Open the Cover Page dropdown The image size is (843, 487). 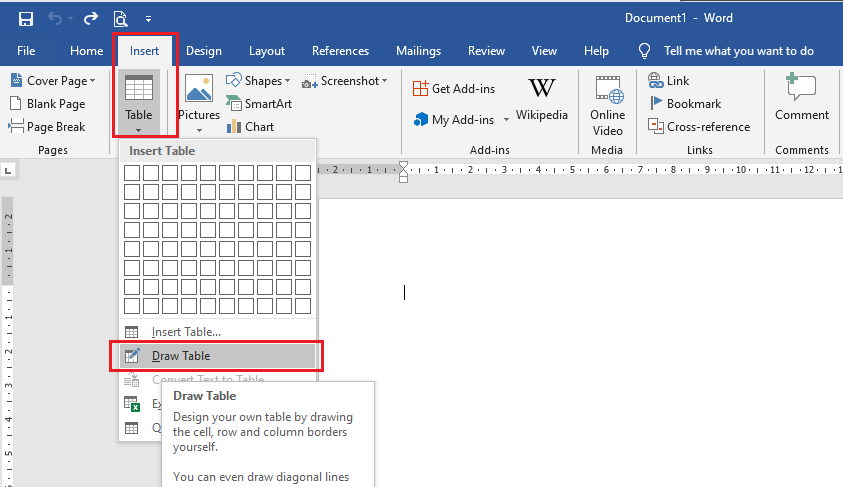pos(53,81)
